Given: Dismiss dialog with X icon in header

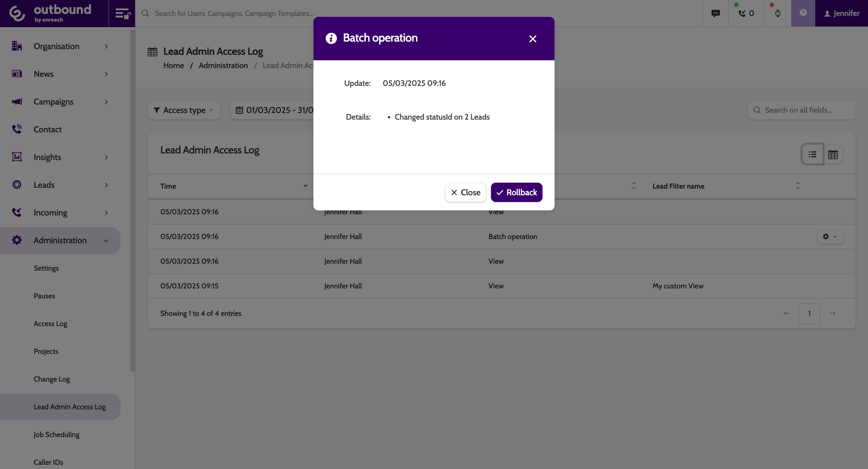Looking at the screenshot, I should point(532,39).
